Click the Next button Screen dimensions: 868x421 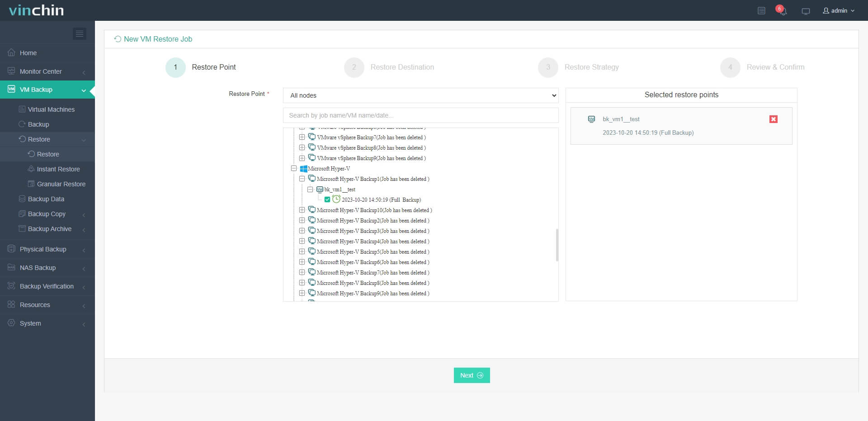(x=472, y=375)
